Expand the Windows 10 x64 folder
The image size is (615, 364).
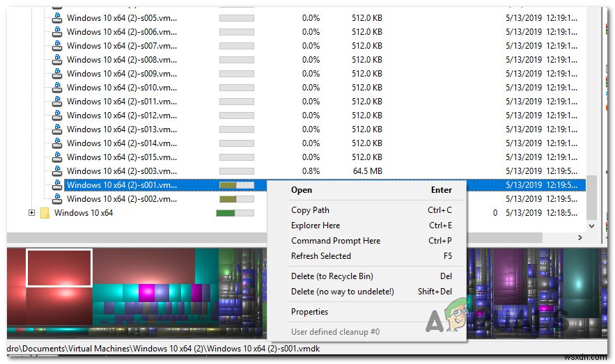(x=31, y=213)
